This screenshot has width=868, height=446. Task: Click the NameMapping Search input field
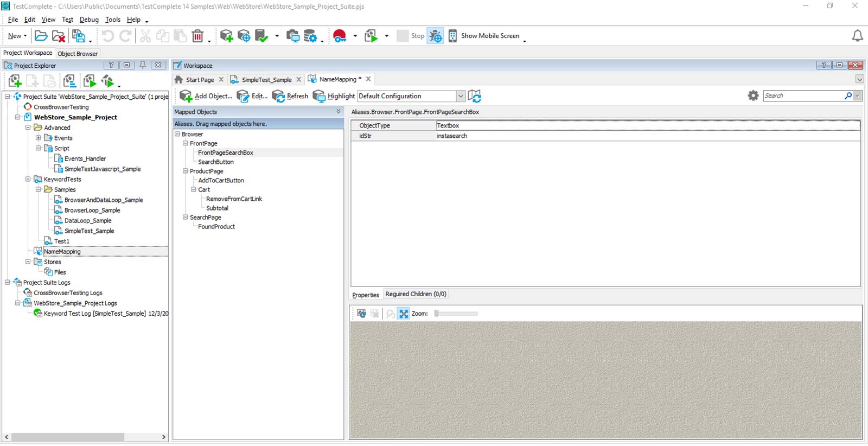(x=803, y=95)
